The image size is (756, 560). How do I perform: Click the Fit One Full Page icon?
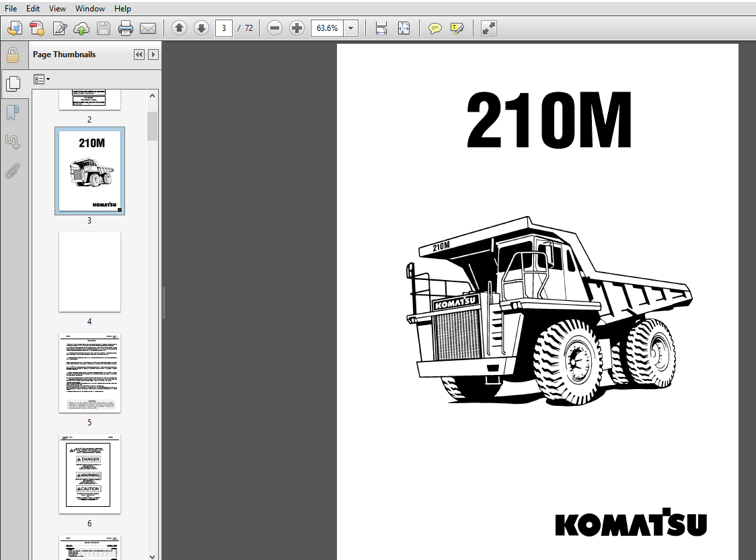tap(404, 28)
